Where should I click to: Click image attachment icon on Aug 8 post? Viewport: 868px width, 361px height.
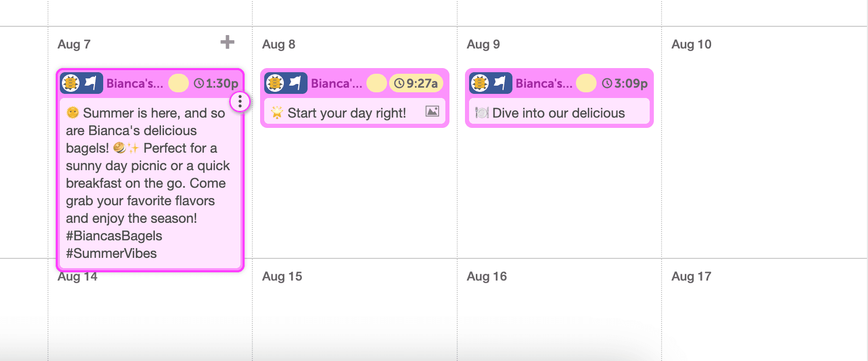coord(432,111)
